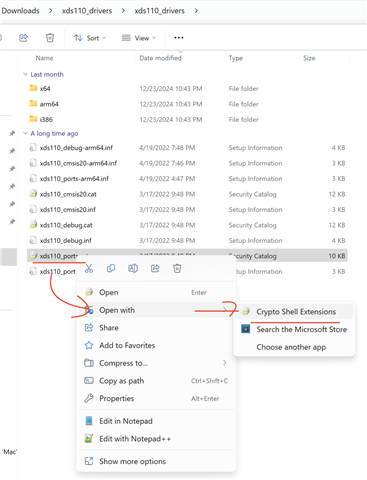Select xds110_cmsis20-arm64.inf file

pos(78,163)
